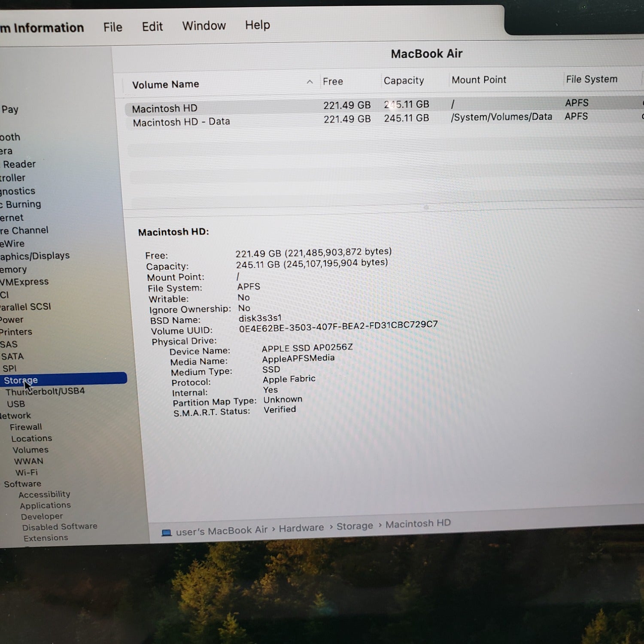Image resolution: width=644 pixels, height=644 pixels.
Task: Click user's MacBook Air in path bar
Action: tap(222, 531)
